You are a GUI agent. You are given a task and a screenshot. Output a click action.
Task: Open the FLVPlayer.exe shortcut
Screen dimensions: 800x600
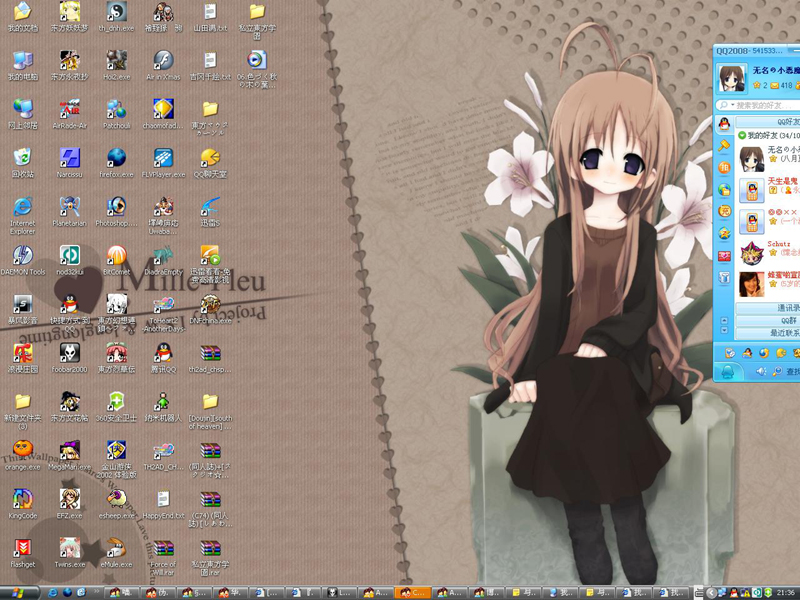tap(163, 163)
